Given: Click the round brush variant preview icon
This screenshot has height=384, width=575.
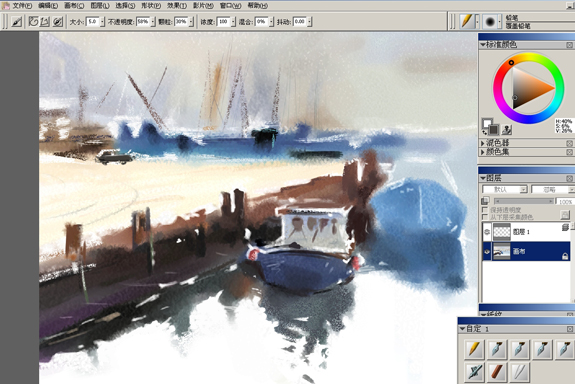Looking at the screenshot, I should [490, 22].
